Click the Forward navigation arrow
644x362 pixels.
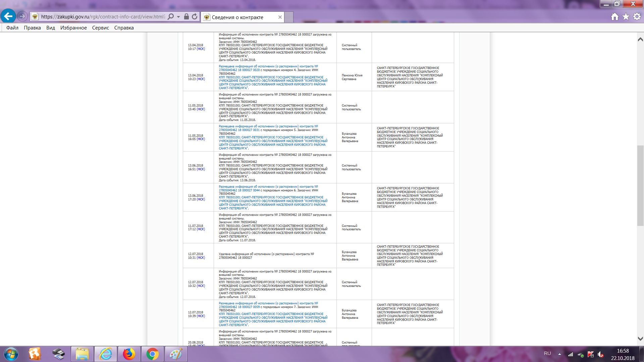(22, 16)
